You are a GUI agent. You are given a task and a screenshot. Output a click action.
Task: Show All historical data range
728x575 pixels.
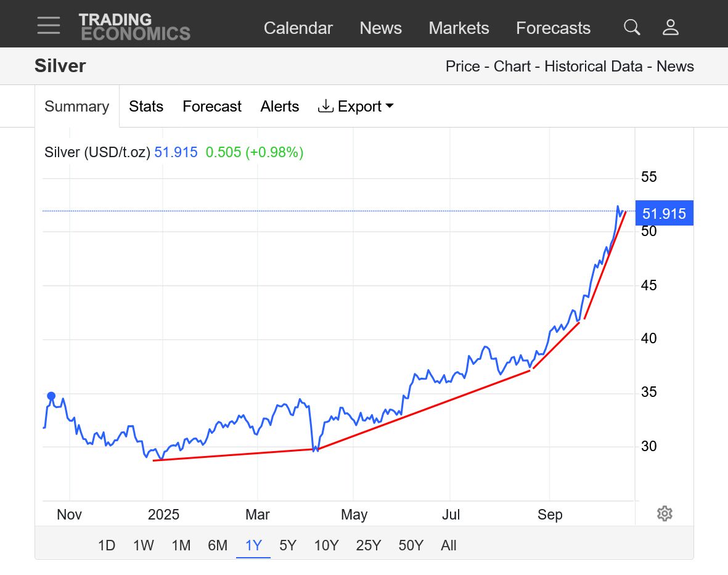(x=449, y=545)
